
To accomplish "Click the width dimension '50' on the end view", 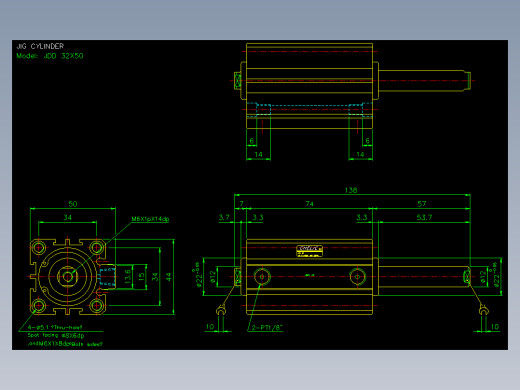I will click(x=73, y=204).
